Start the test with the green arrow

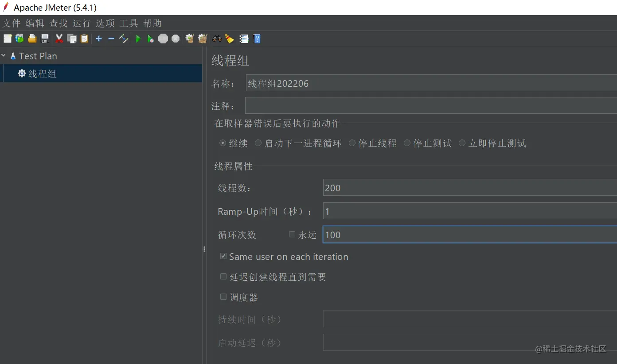pos(138,39)
